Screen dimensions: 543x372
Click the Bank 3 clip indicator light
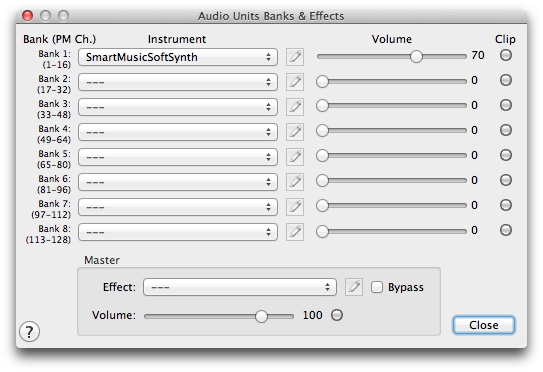(x=506, y=105)
